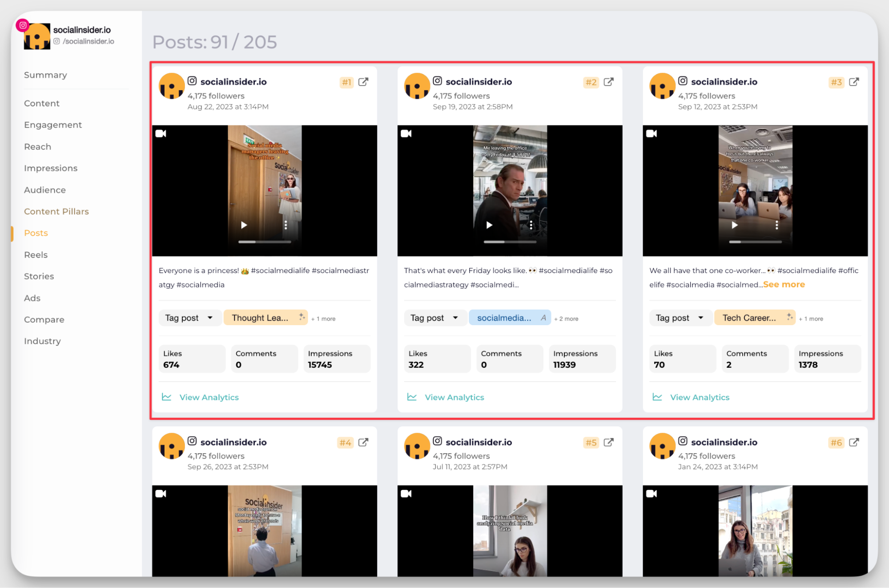Select the Thought Lea... tag chip
This screenshot has width=889, height=588.
[265, 318]
